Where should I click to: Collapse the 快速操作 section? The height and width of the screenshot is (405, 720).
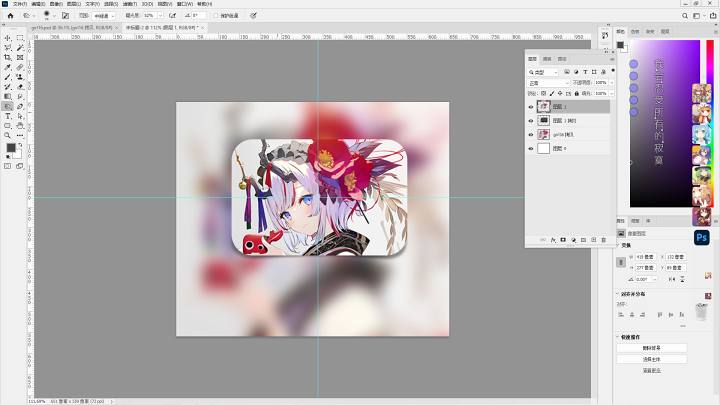[618, 337]
